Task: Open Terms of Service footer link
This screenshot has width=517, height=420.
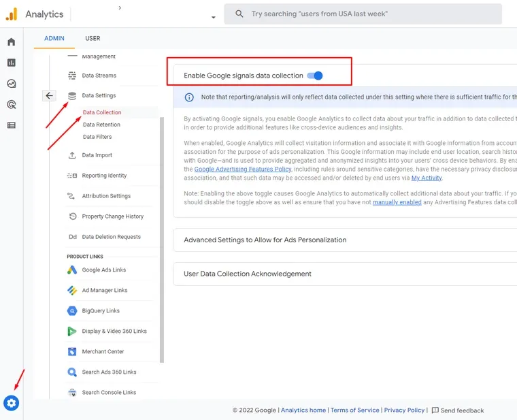Action: tap(355, 410)
